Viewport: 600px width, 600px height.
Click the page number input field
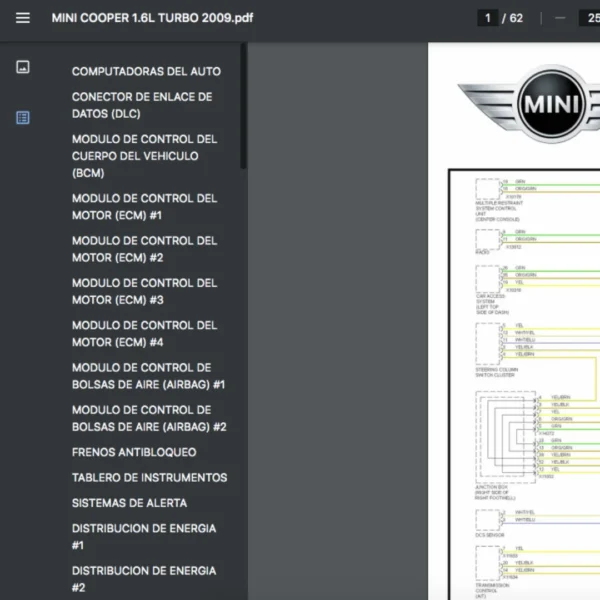coord(488,18)
